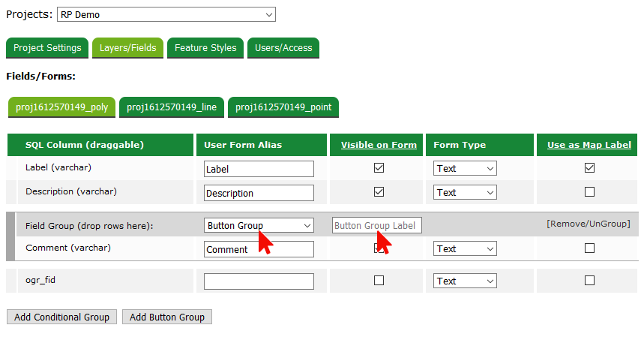Click the Button Group Label input field

coord(377,225)
